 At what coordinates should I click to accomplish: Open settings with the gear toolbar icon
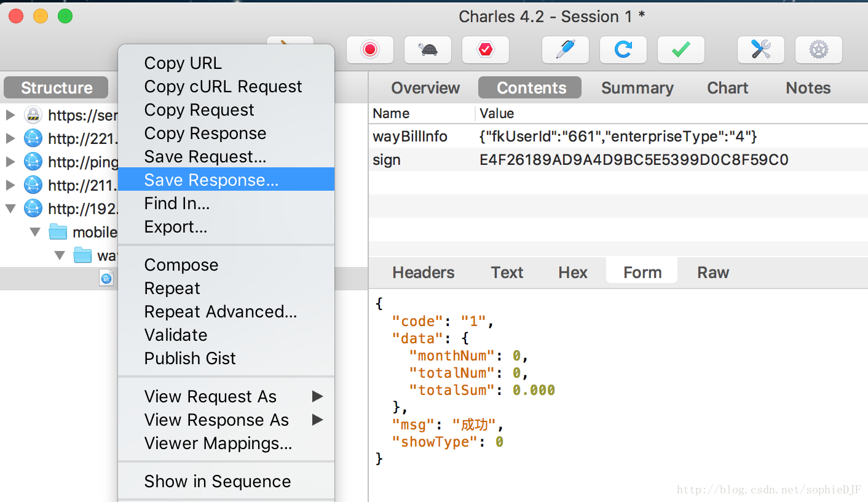(x=819, y=50)
